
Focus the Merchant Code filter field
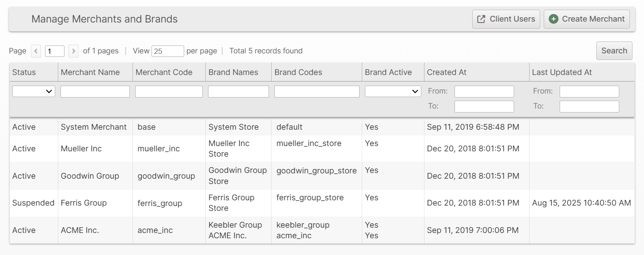pos(169,91)
